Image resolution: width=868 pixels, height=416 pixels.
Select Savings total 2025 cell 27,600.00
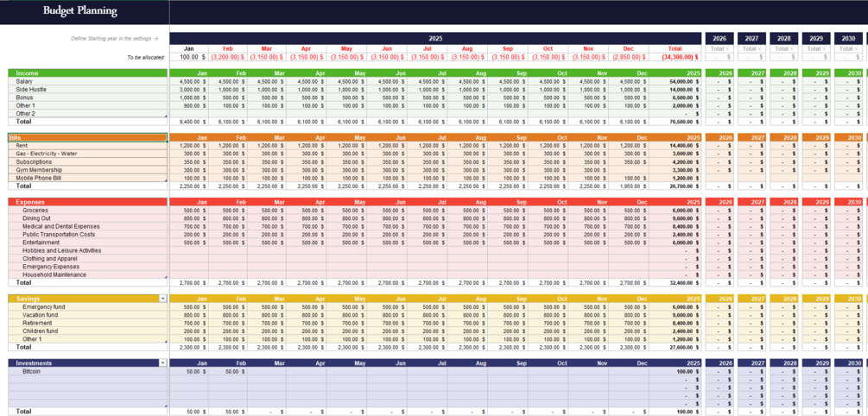click(675, 348)
